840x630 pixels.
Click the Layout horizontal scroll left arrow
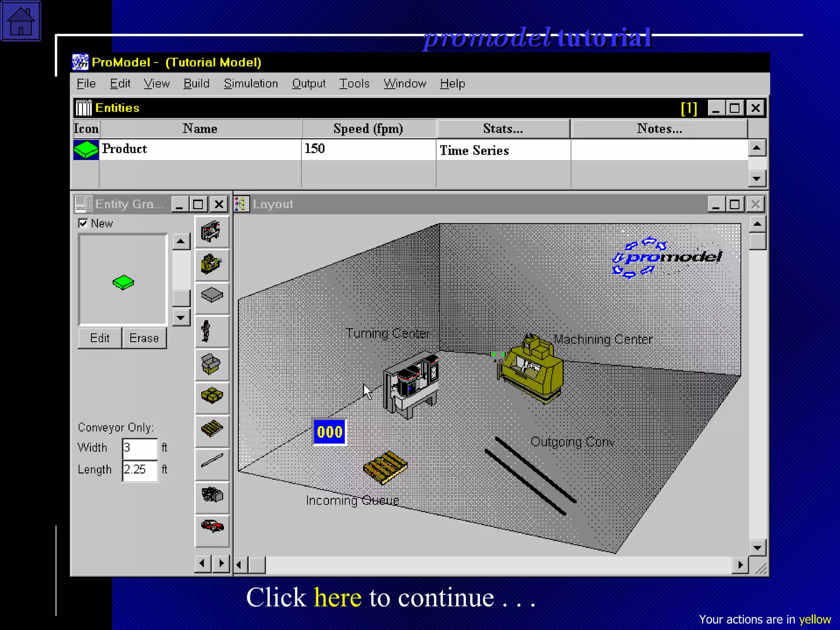point(241,565)
